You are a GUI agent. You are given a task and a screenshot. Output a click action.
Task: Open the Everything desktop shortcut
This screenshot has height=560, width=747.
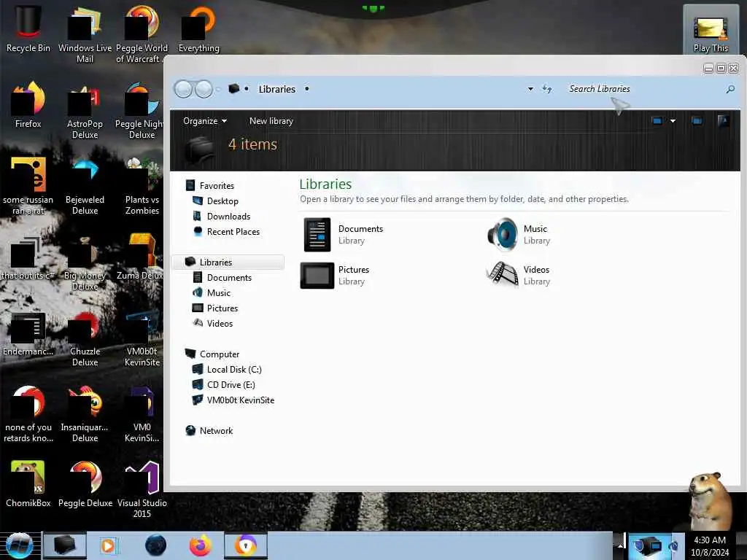click(198, 28)
